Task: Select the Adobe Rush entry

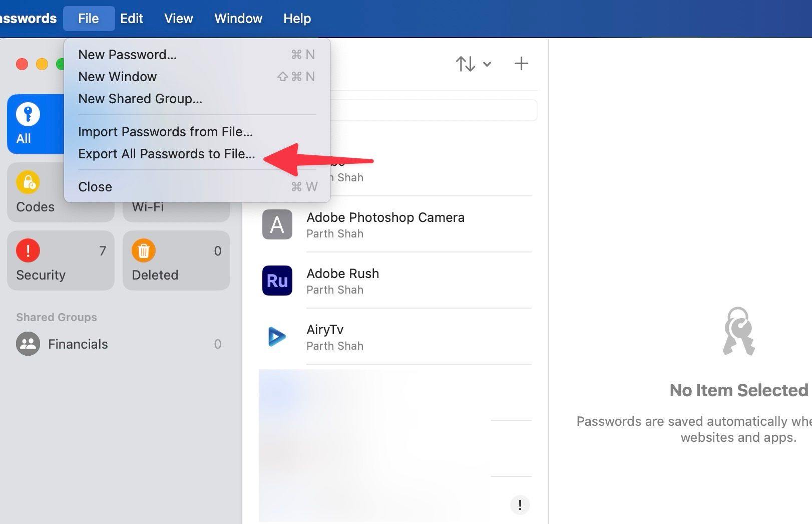Action: pyautogui.click(x=395, y=281)
